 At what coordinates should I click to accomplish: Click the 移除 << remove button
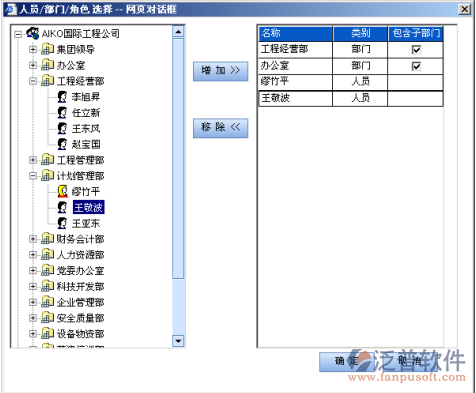(x=220, y=128)
